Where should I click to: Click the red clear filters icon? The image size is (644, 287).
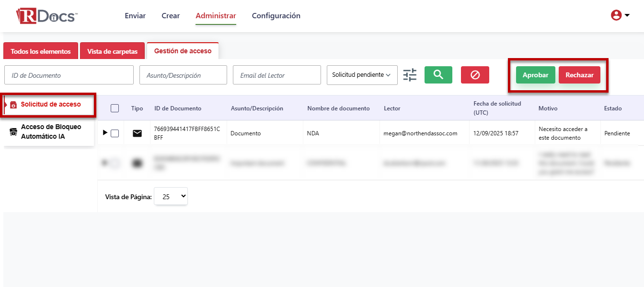[475, 75]
